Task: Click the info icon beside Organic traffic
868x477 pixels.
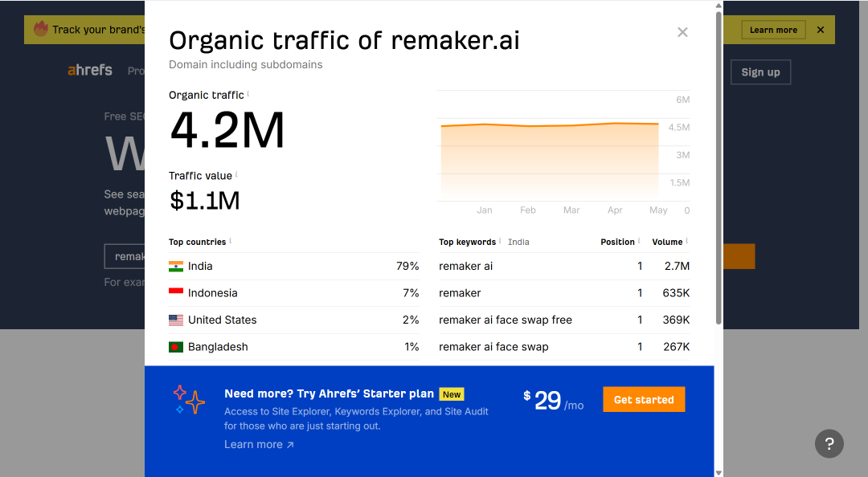Action: click(x=248, y=93)
